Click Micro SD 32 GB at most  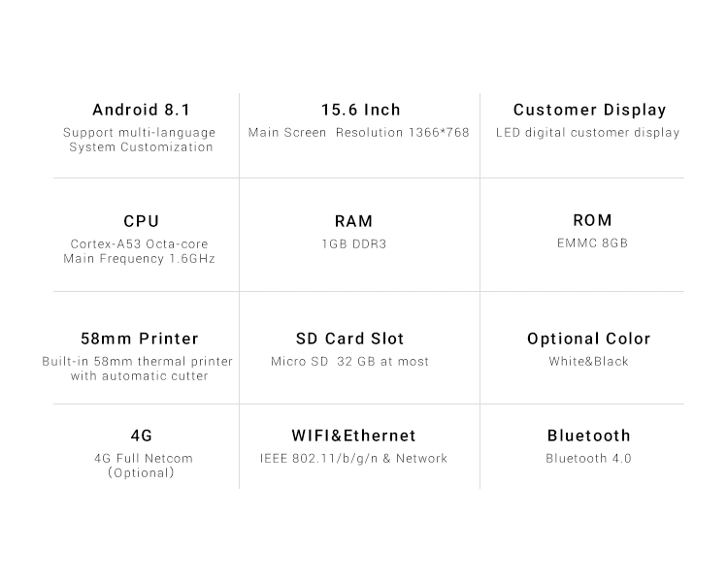coord(350,362)
